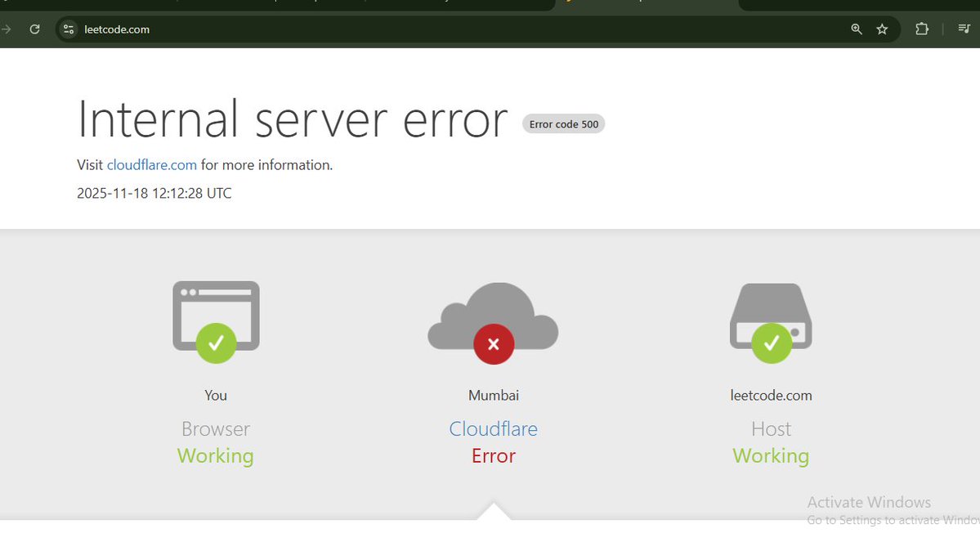Click the Mumbai location label
Screen dimensions: 980x551
click(x=494, y=396)
